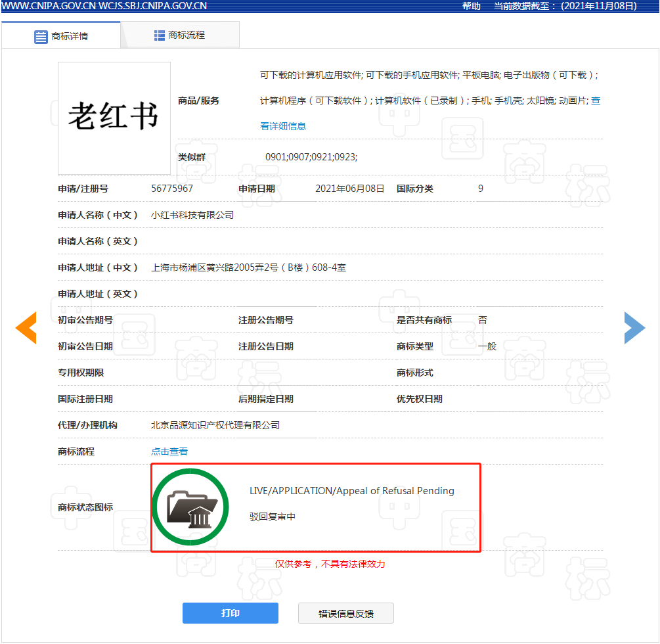The height and width of the screenshot is (644, 660).
Task: Click the registration number 56775967
Action: point(172,189)
